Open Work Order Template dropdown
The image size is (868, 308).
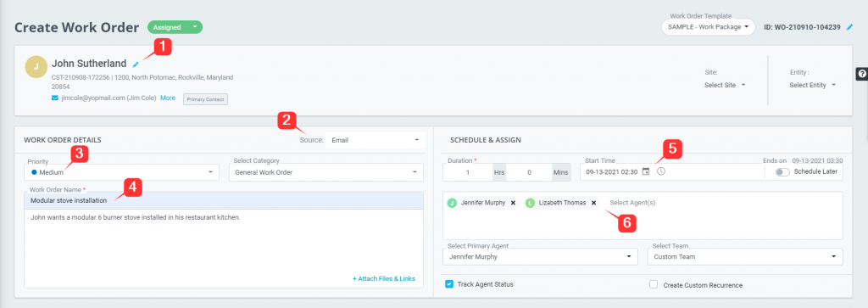pos(708,26)
